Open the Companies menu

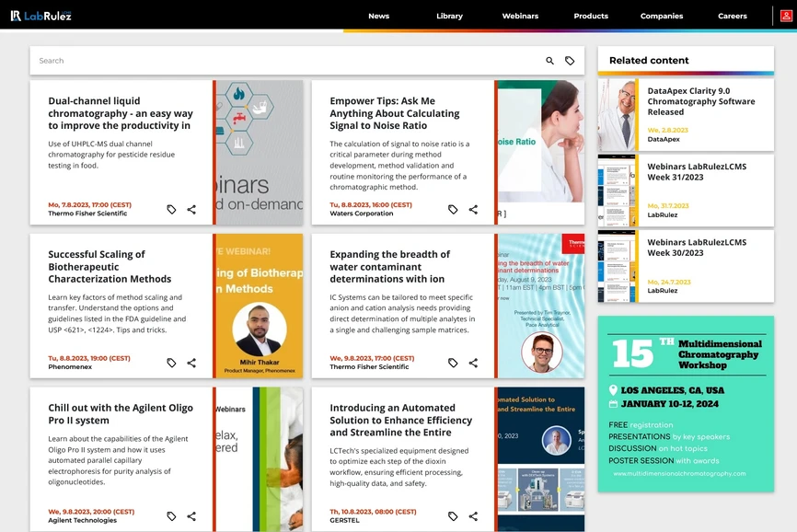pos(662,16)
